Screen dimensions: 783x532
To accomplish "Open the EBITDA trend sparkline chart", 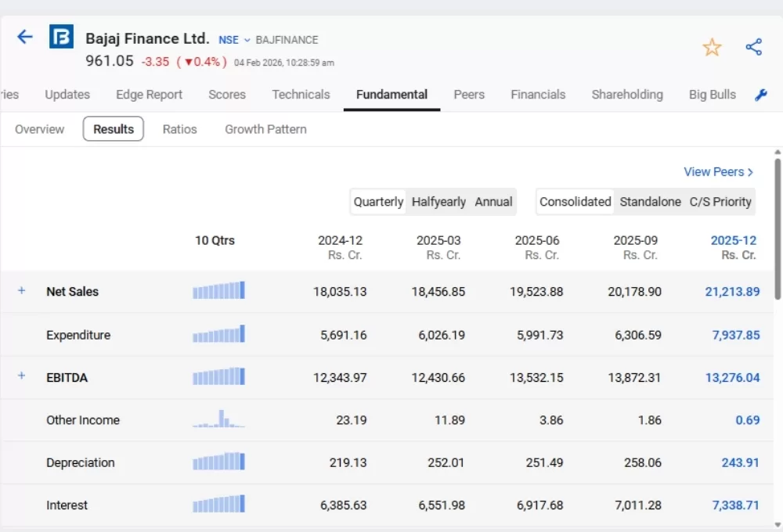I will click(218, 376).
